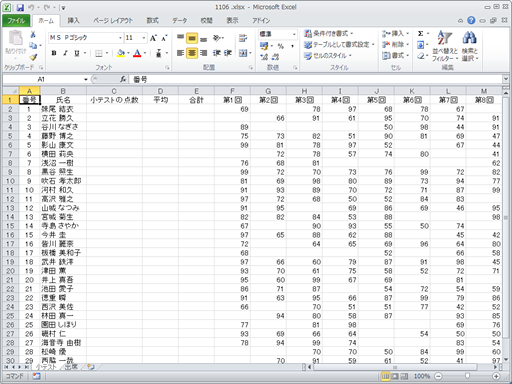Click the Excel Help question mark
The image size is (512, 384).
[x=471, y=20]
